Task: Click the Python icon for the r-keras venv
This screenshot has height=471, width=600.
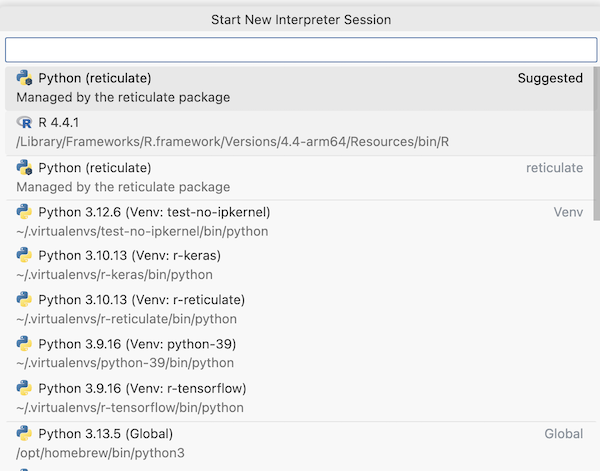Action: (25, 256)
